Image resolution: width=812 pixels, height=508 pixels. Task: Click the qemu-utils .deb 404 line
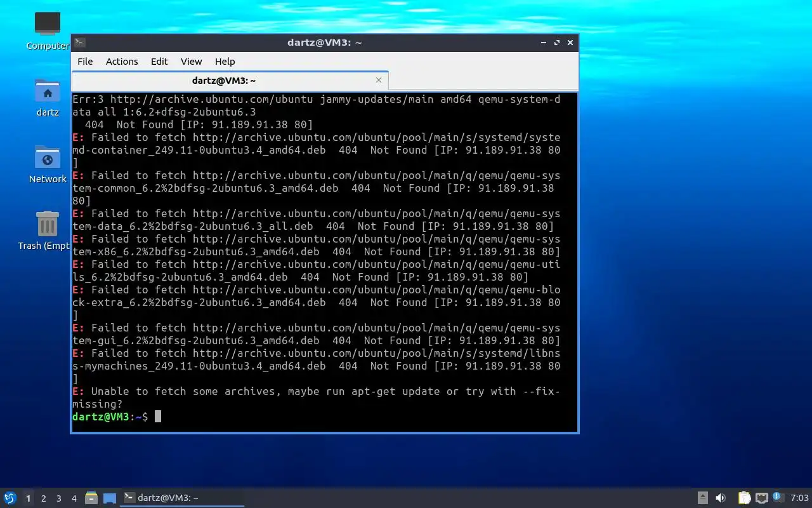tap(300, 277)
